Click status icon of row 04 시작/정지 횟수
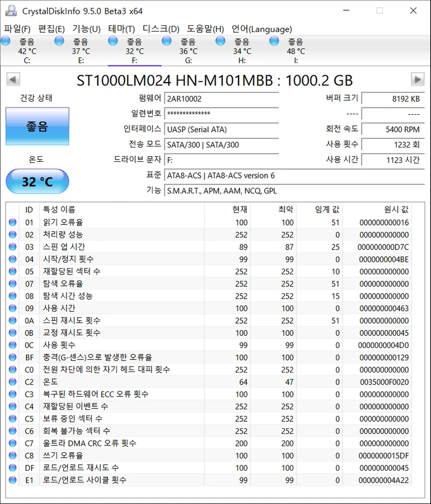 click(x=13, y=259)
